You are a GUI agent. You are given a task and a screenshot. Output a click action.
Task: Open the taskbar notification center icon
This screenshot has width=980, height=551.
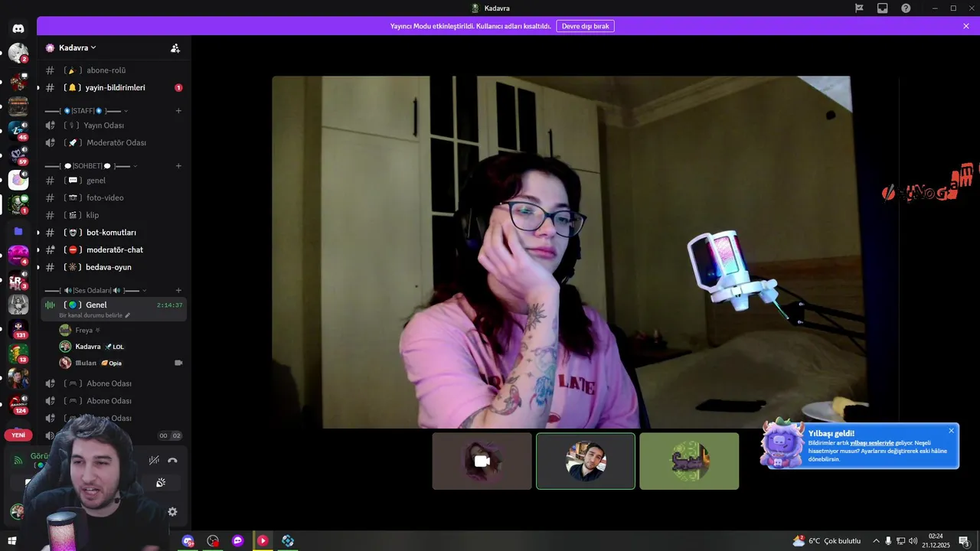pos(964,541)
